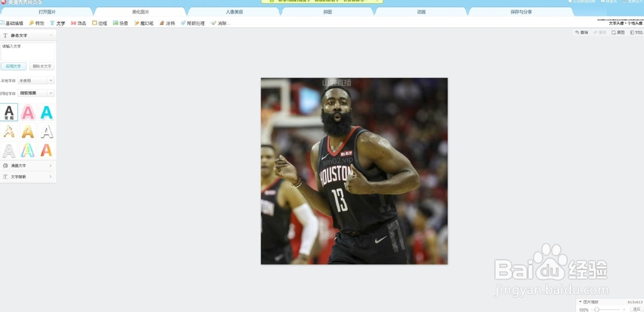The height and width of the screenshot is (312, 644).
Task: Switch to the 人像美容 tab
Action: tap(234, 12)
